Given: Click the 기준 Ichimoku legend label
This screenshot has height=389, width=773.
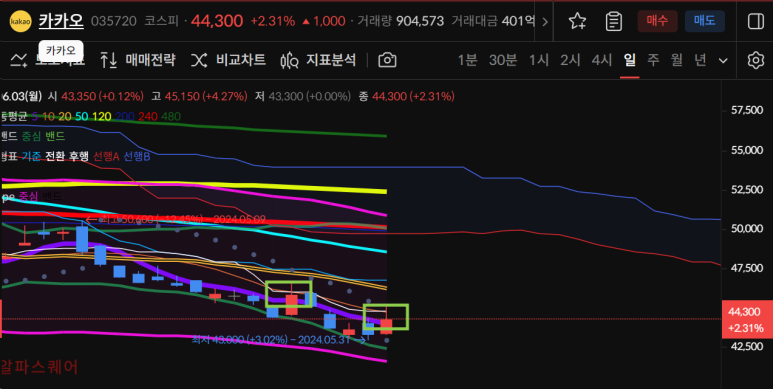Looking at the screenshot, I should pyautogui.click(x=31, y=157).
